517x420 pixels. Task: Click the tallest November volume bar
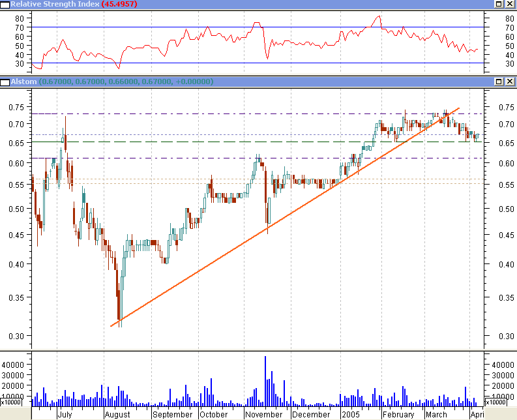(x=265, y=381)
